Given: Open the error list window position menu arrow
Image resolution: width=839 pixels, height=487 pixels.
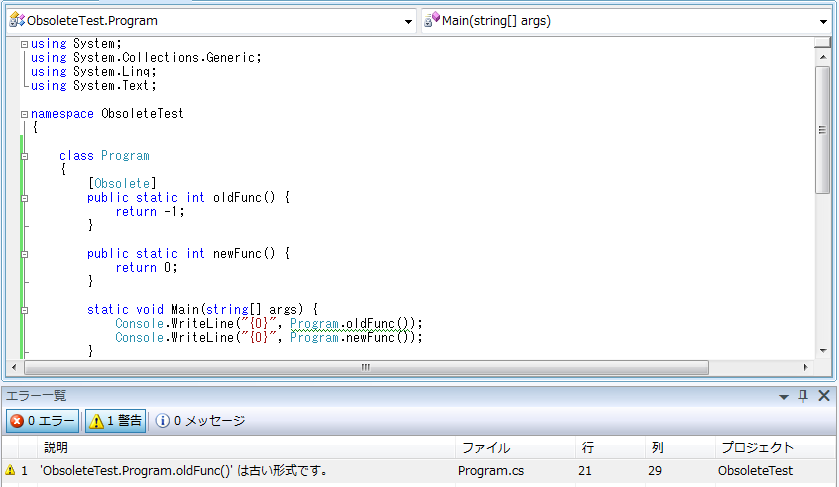Looking at the screenshot, I should [x=784, y=397].
